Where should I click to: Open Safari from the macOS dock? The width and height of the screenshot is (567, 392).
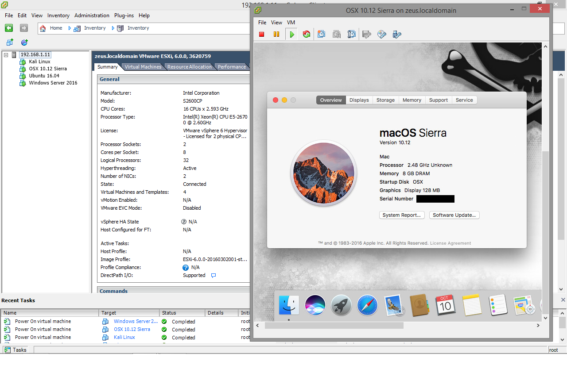pyautogui.click(x=367, y=305)
